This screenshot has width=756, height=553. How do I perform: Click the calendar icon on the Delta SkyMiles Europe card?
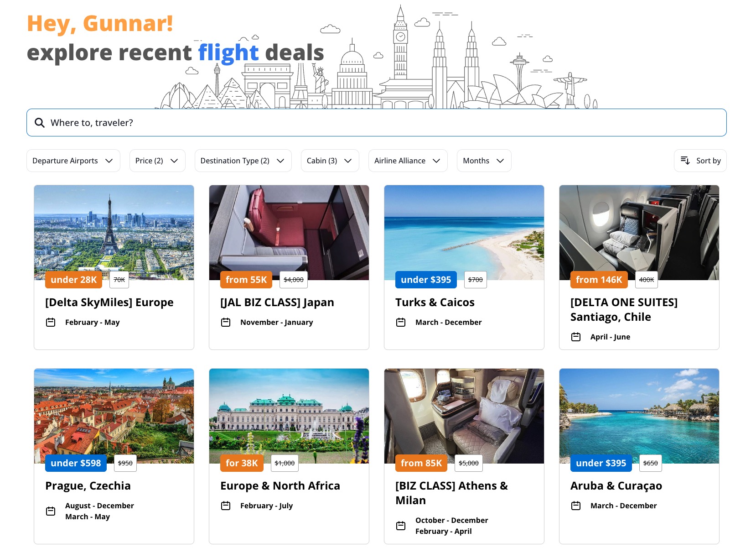point(50,322)
